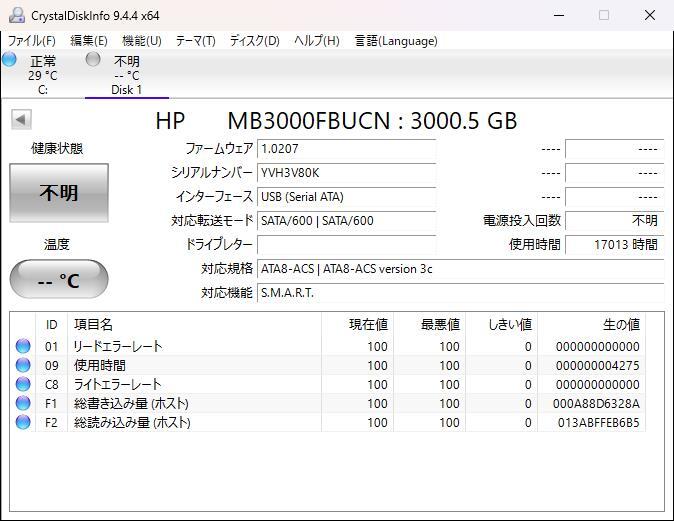Click the status orb for 総読み込み量 row

tap(23, 422)
